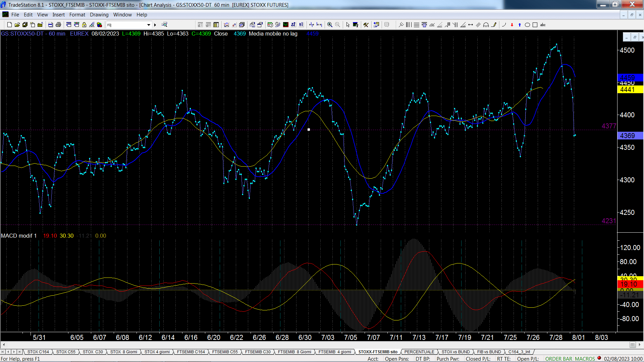Switch to the C164_3_Int tab

519,352
